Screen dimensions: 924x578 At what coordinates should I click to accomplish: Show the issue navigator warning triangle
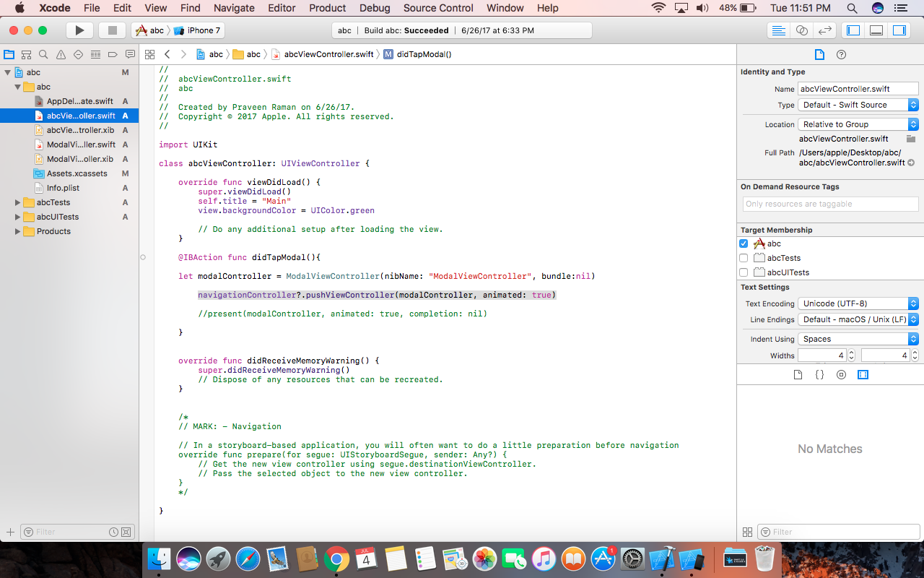[x=61, y=53]
